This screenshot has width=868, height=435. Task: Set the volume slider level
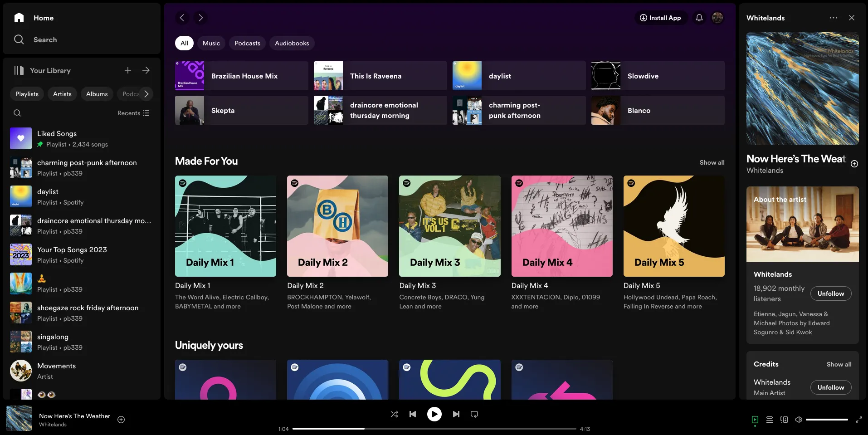coord(827,420)
